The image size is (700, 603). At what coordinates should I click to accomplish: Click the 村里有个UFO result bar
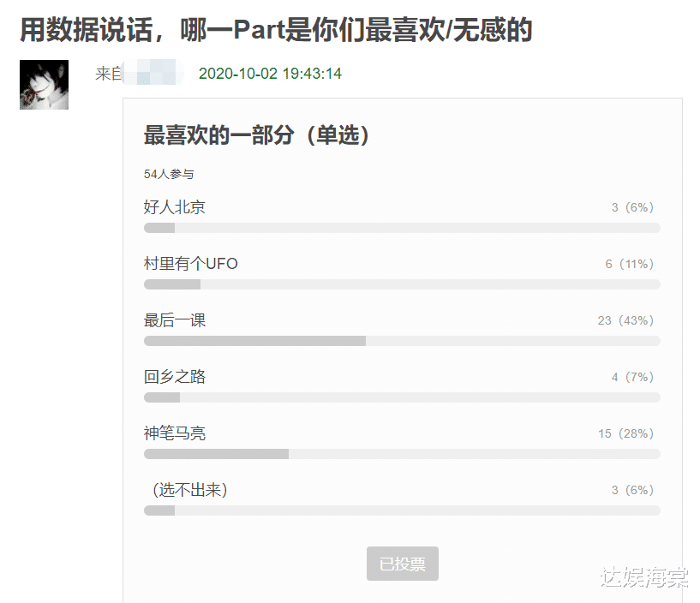[402, 284]
